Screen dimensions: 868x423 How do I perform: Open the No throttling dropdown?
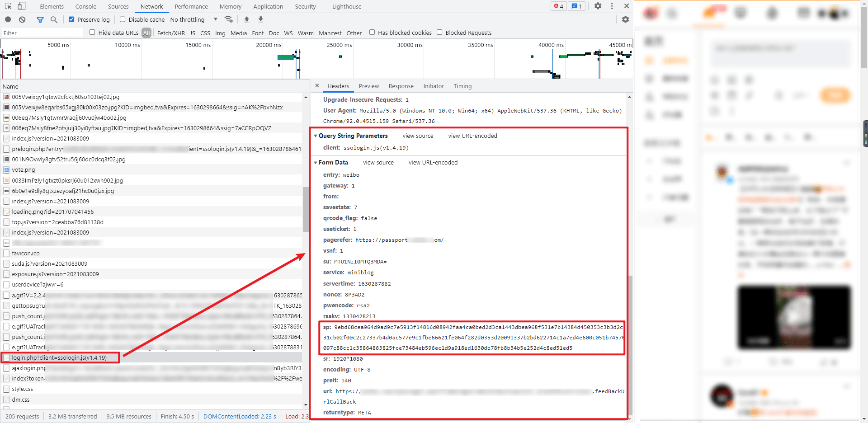(x=194, y=19)
